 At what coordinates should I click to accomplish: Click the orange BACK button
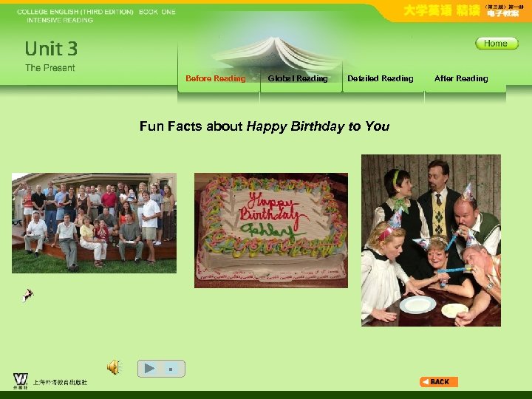pyautogui.click(x=439, y=382)
